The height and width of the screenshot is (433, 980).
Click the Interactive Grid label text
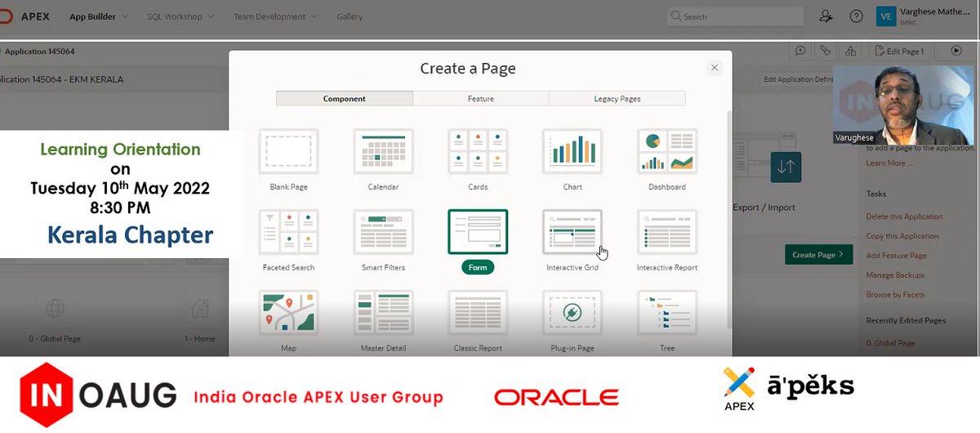[x=572, y=267]
